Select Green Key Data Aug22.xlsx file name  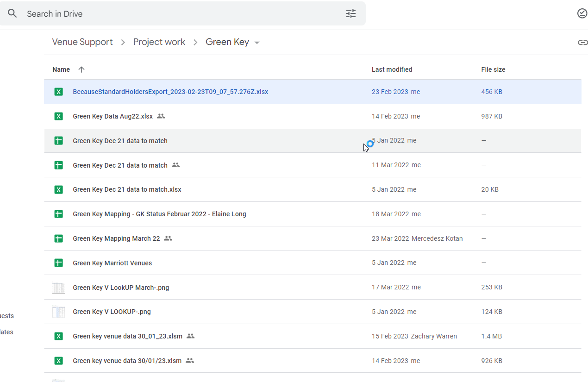pyautogui.click(x=113, y=116)
